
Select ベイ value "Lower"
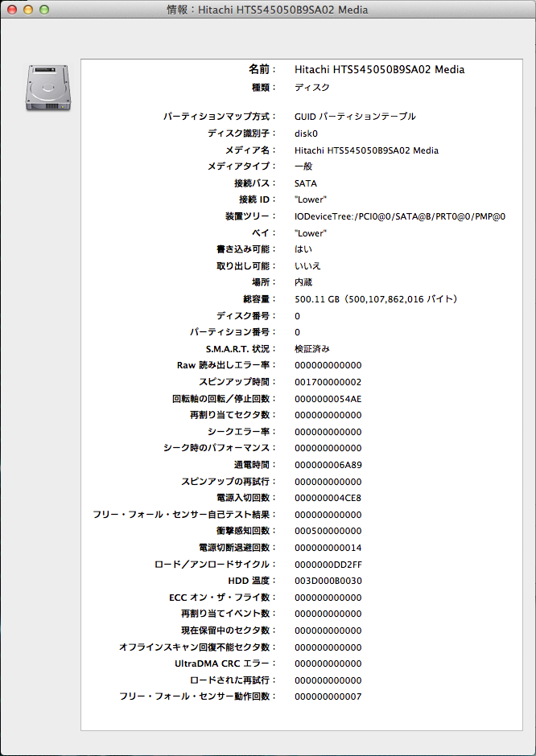tap(310, 233)
